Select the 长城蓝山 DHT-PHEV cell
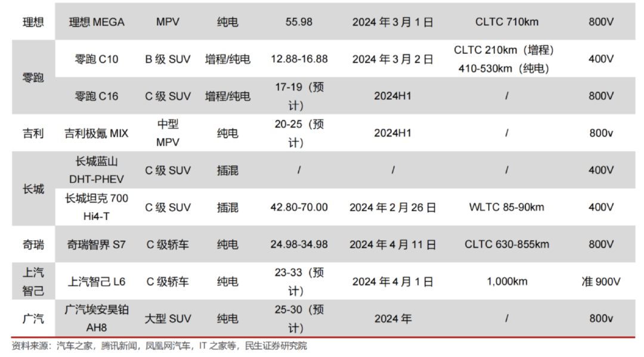The width and height of the screenshot is (644, 357). 97,170
